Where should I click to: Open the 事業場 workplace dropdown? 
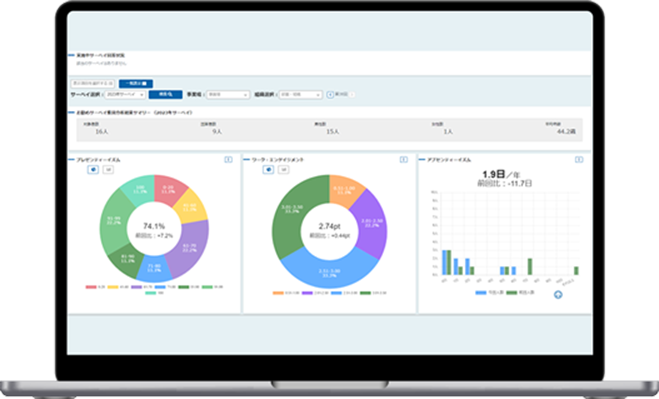228,95
